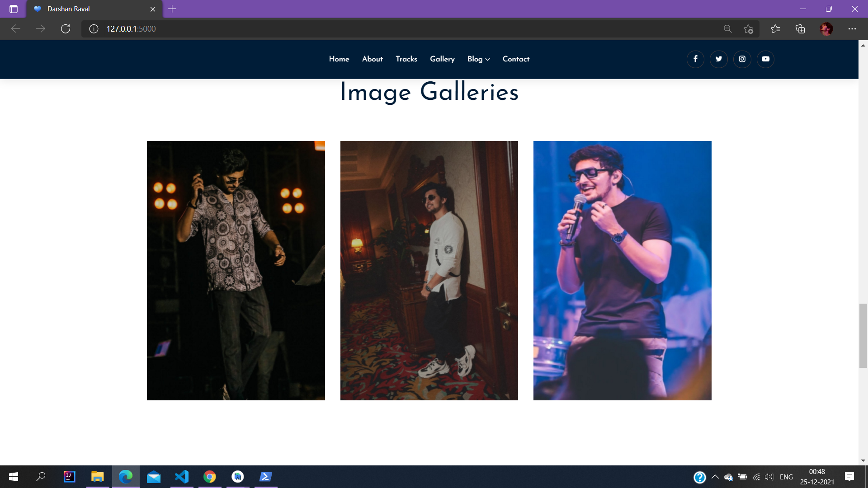Add this page to favorites star
Image resolution: width=868 pixels, height=488 pixels.
[748, 29]
